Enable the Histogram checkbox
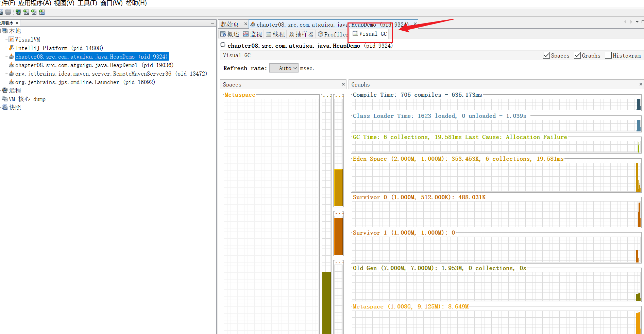 coord(608,55)
